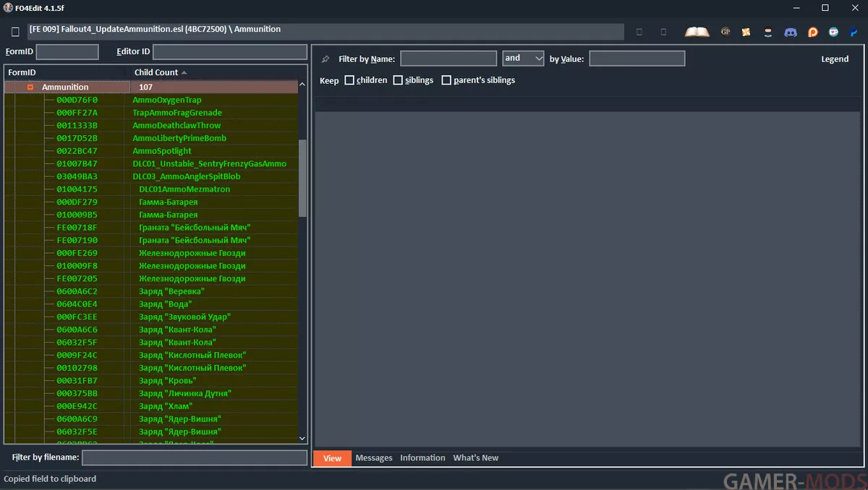Select the Заряд "Звуковой Удар" record
This screenshot has width=868, height=490.
click(151, 317)
